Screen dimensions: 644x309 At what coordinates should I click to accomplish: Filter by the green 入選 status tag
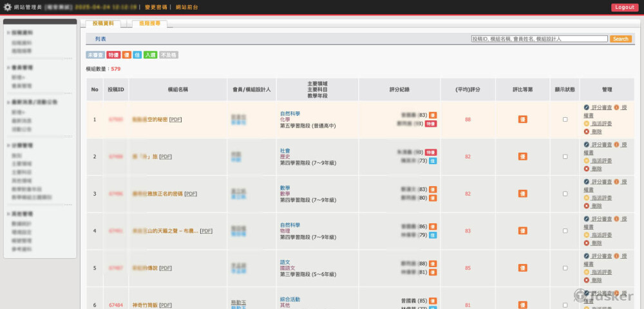click(x=150, y=55)
